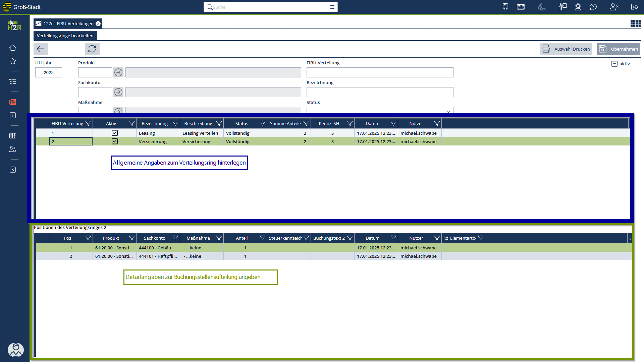Expand the Status dropdown
The height and width of the screenshot is (362, 644).
point(448,111)
